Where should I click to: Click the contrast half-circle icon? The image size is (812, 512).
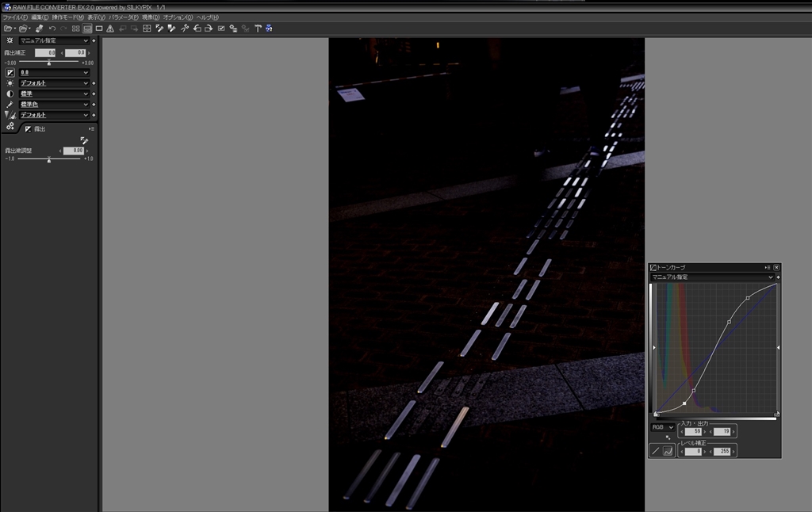10,94
